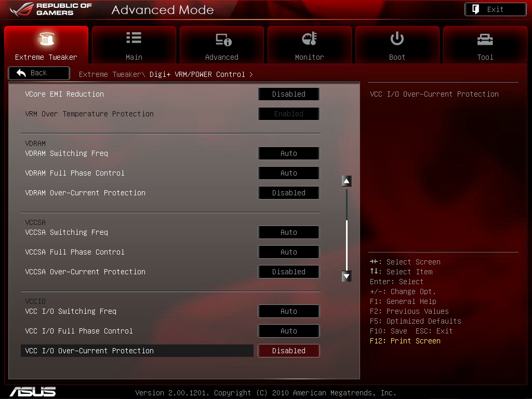Click the Boot power icon
Image resolution: width=532 pixels, height=399 pixels.
click(x=397, y=38)
